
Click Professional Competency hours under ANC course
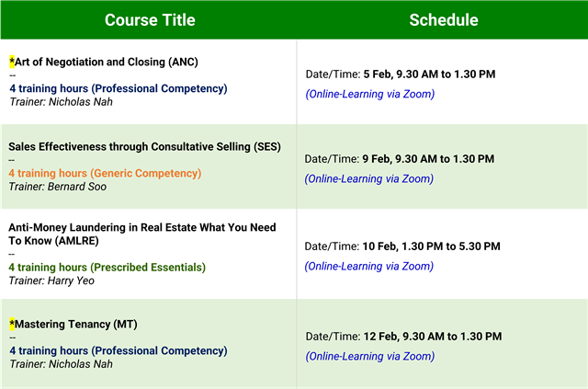[119, 88]
